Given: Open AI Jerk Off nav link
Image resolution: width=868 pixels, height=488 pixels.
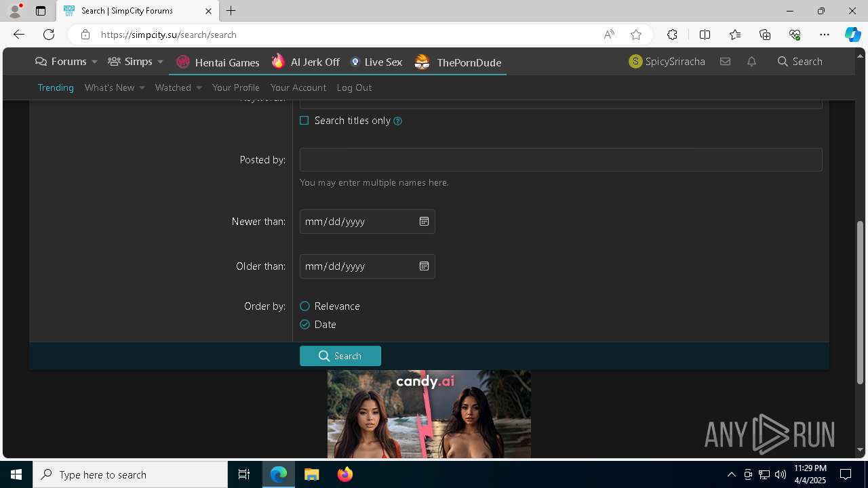Looking at the screenshot, I should coord(305,62).
